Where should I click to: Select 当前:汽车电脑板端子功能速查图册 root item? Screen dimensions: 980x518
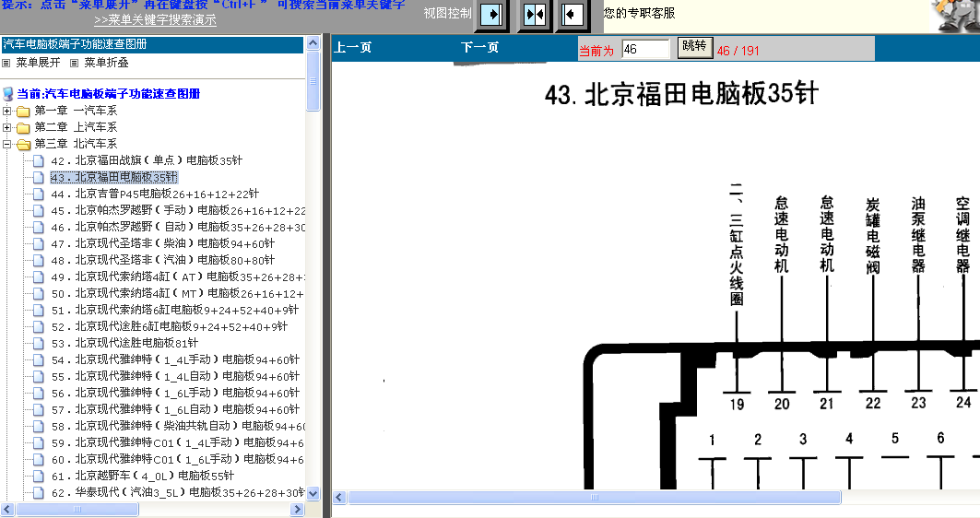(x=108, y=94)
